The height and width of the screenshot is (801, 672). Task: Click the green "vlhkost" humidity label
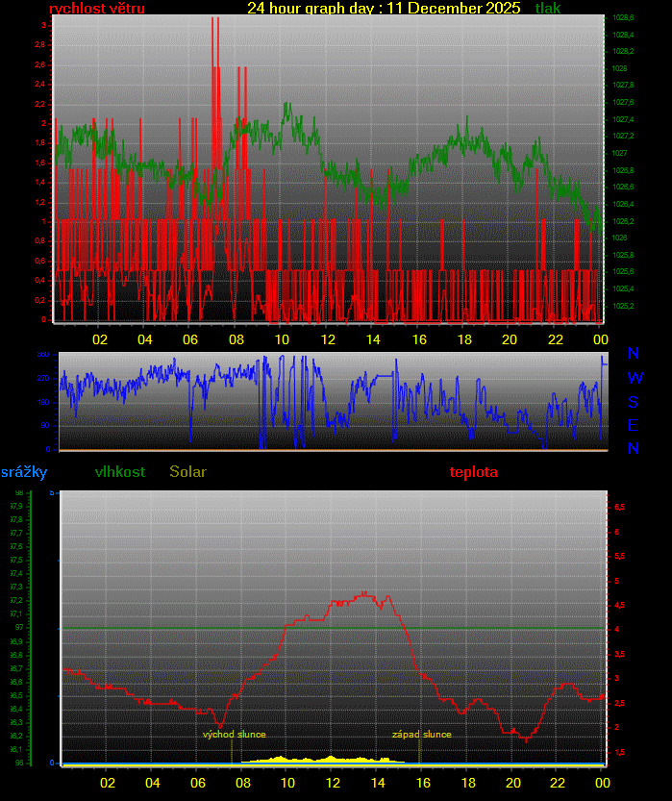click(120, 472)
